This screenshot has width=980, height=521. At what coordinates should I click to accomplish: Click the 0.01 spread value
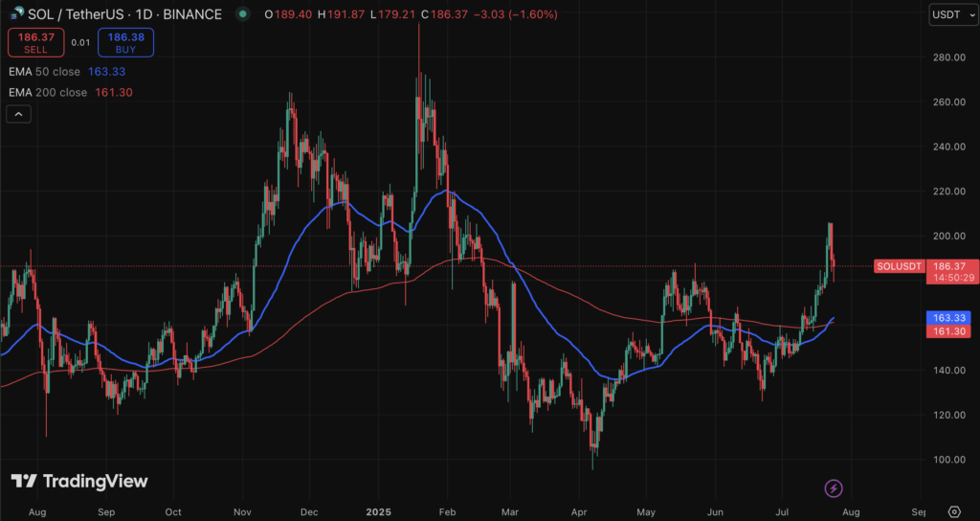(80, 42)
